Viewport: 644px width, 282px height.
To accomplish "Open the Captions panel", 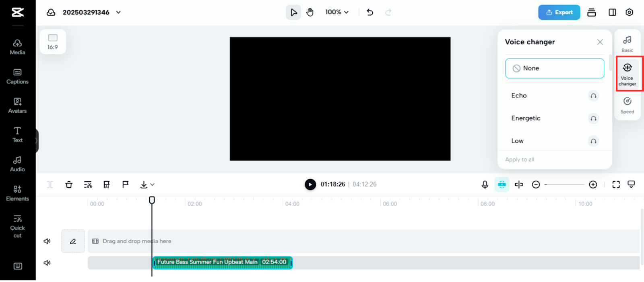I will pyautogui.click(x=17, y=77).
